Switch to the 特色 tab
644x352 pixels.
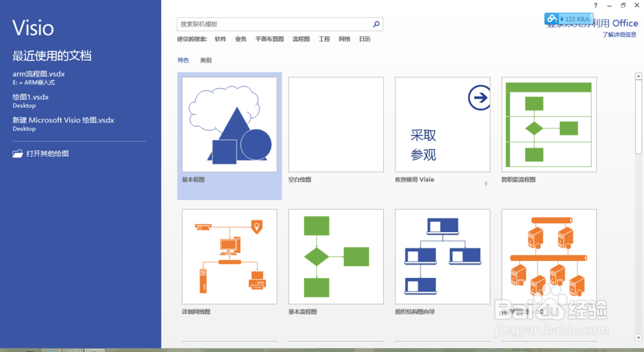click(183, 61)
